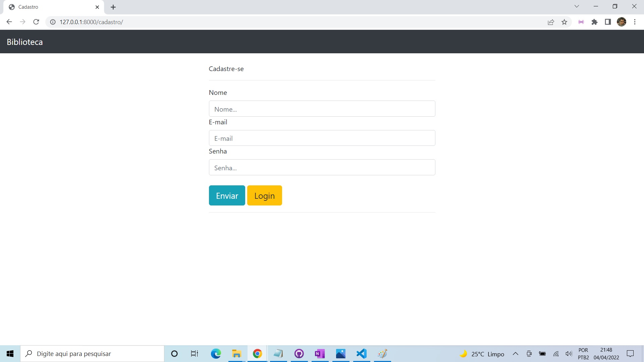Toggle the browser side panel
Screen dimensions: 644x362
(x=608, y=22)
